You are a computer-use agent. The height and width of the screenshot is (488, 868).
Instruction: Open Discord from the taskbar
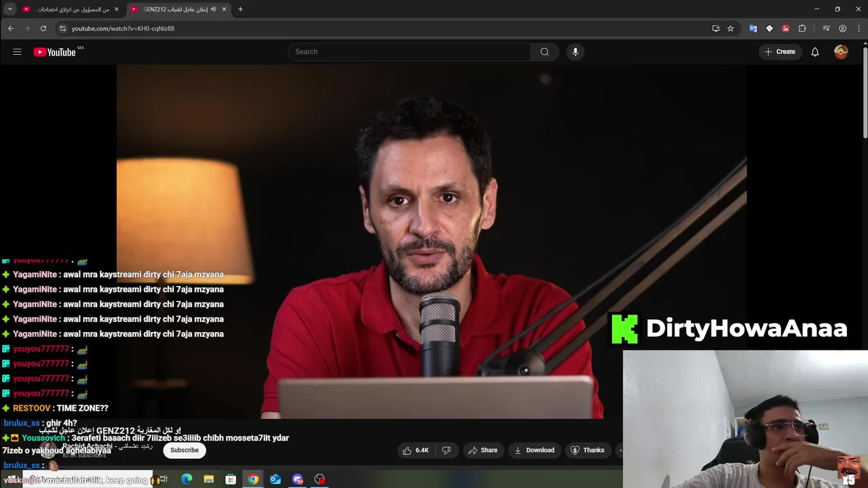(x=298, y=479)
